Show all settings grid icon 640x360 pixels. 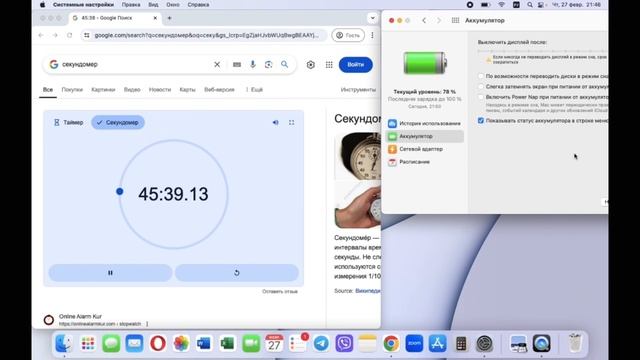455,20
